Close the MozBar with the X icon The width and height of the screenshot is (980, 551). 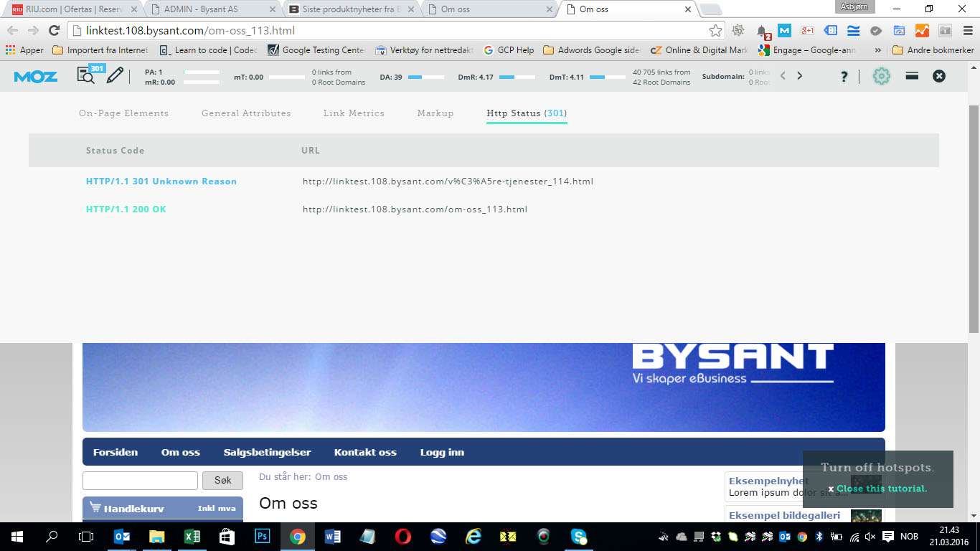(x=939, y=76)
